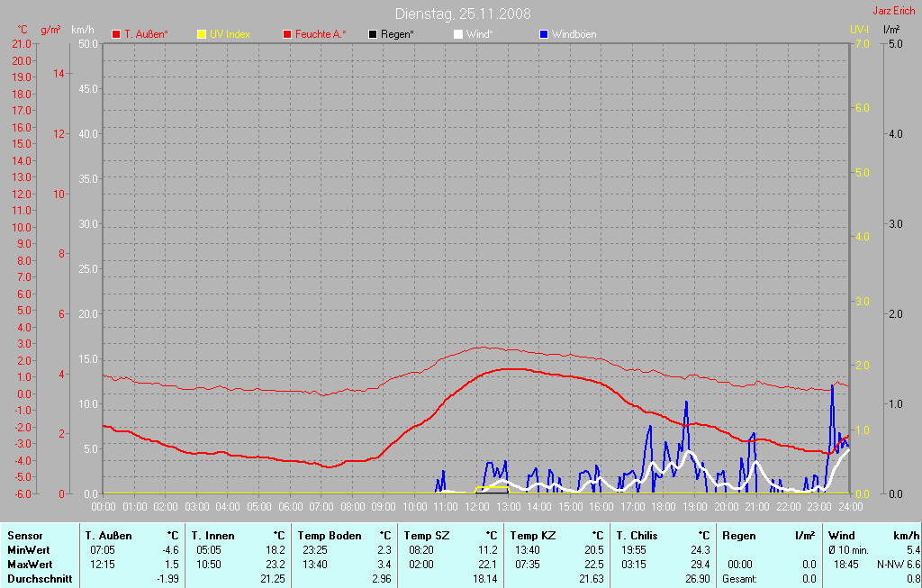Select the T. Außen* legend label
Viewport: 922px width, 588px height.
146,34
